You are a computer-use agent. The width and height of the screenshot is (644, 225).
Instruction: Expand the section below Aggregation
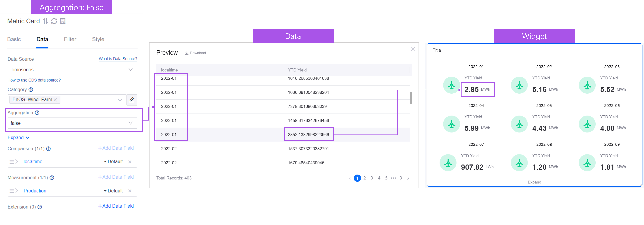pos(18,138)
